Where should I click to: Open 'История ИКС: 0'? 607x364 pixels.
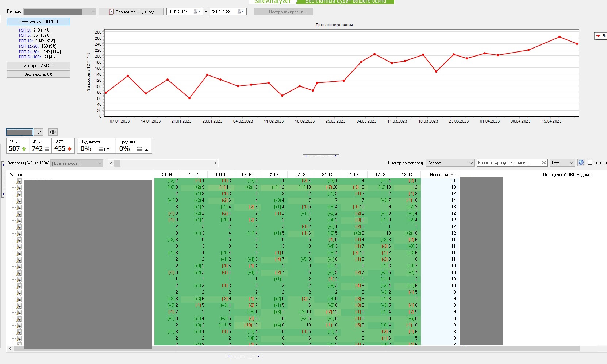point(38,66)
